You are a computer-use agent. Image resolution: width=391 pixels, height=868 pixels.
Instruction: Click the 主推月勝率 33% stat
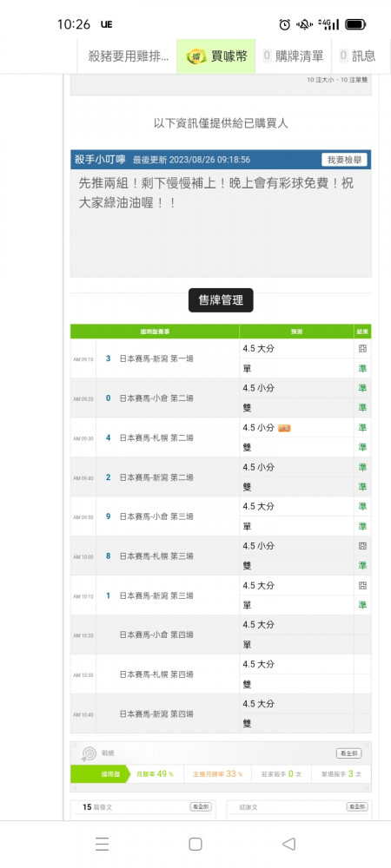point(217,774)
